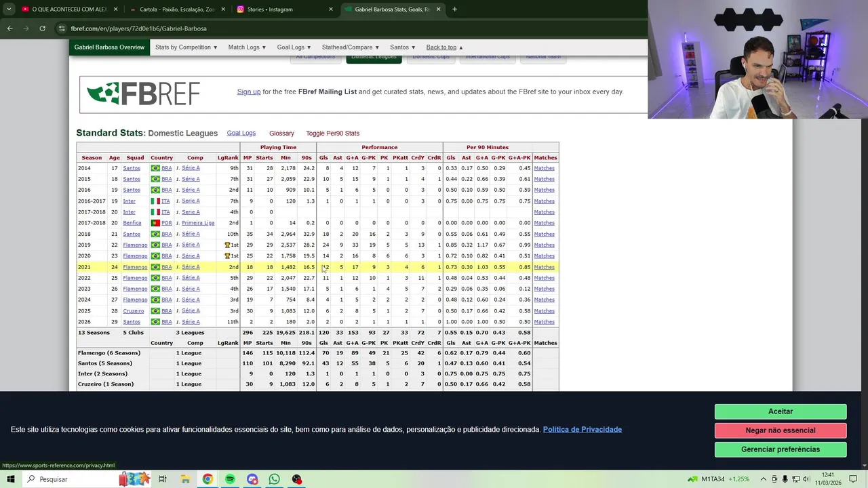Open the Benfica squad link
Viewport: 868px width, 488px height.
click(x=132, y=223)
